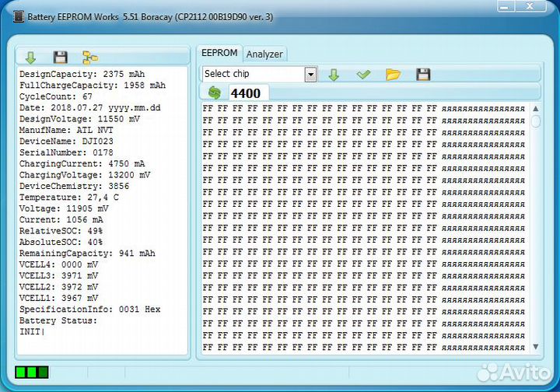The image size is (560, 392).
Task: Click the green read arrow in left panel
Action: [30, 57]
